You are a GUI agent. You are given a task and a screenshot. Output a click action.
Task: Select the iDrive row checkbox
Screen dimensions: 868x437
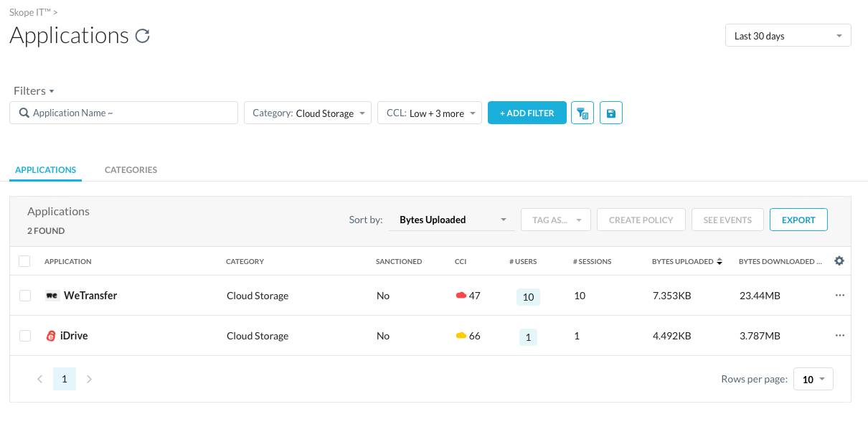tap(25, 336)
